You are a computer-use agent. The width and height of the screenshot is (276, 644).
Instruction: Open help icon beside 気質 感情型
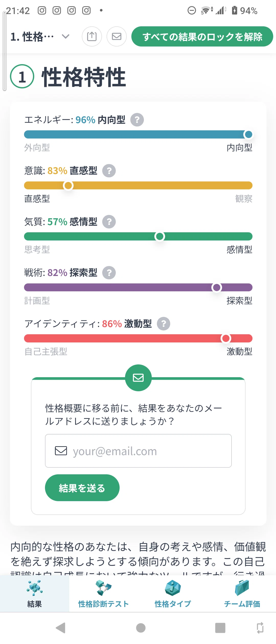[109, 222]
